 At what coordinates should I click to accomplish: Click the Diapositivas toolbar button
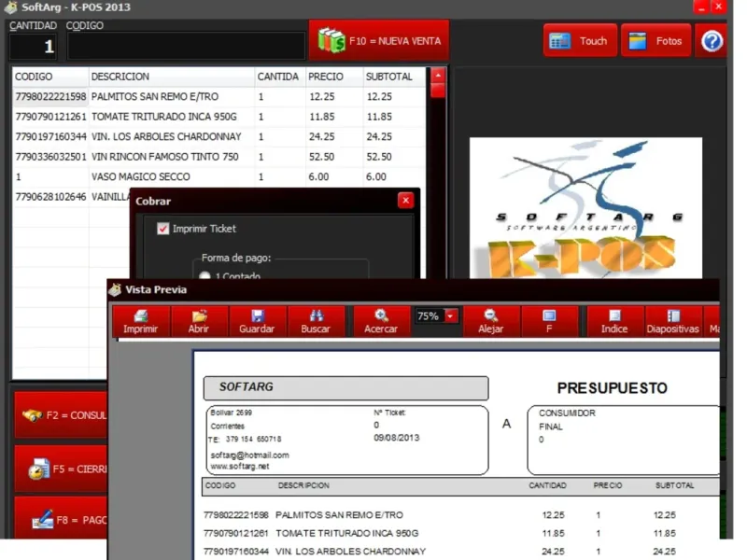click(x=673, y=321)
